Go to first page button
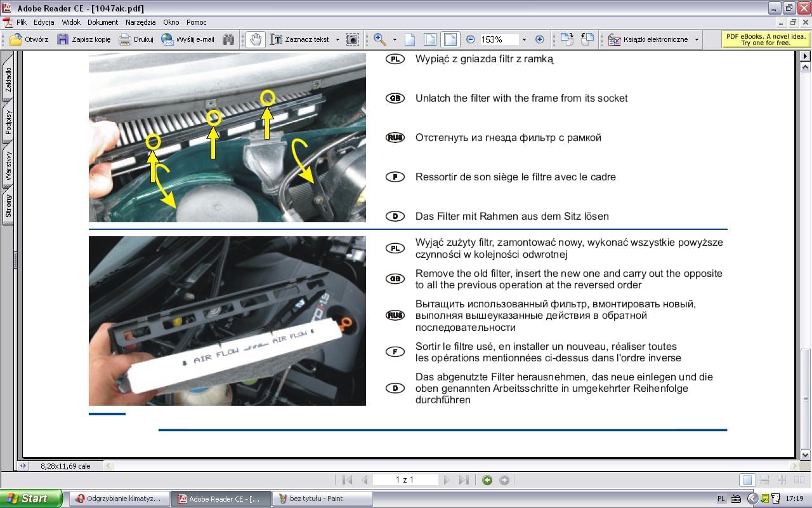Viewport: 812px width, 508px height. coord(347,480)
